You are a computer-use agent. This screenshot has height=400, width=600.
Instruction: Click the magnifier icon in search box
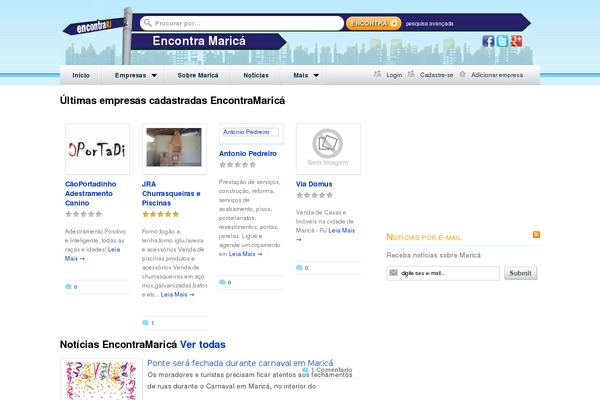click(x=148, y=23)
